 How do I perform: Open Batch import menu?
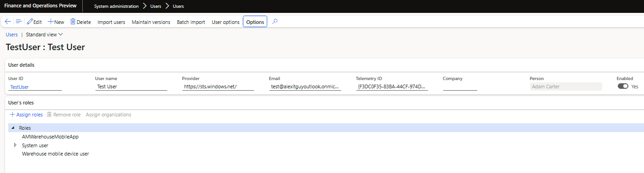191,22
